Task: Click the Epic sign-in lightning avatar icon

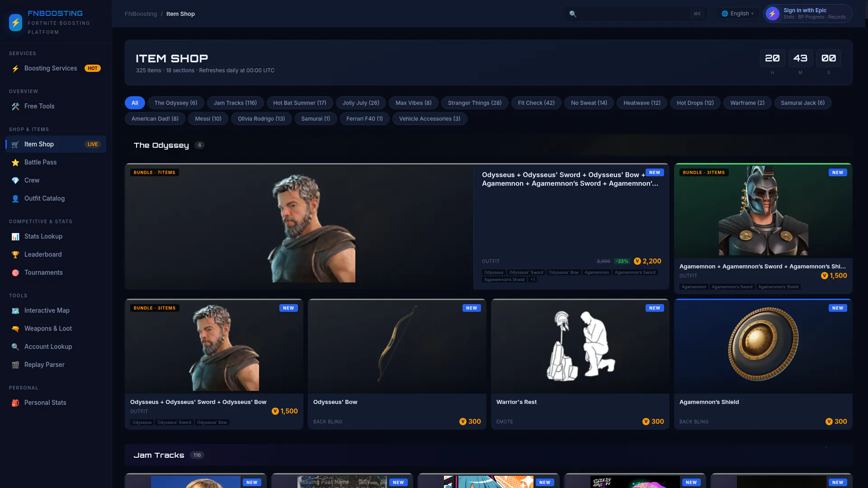Action: click(x=773, y=14)
